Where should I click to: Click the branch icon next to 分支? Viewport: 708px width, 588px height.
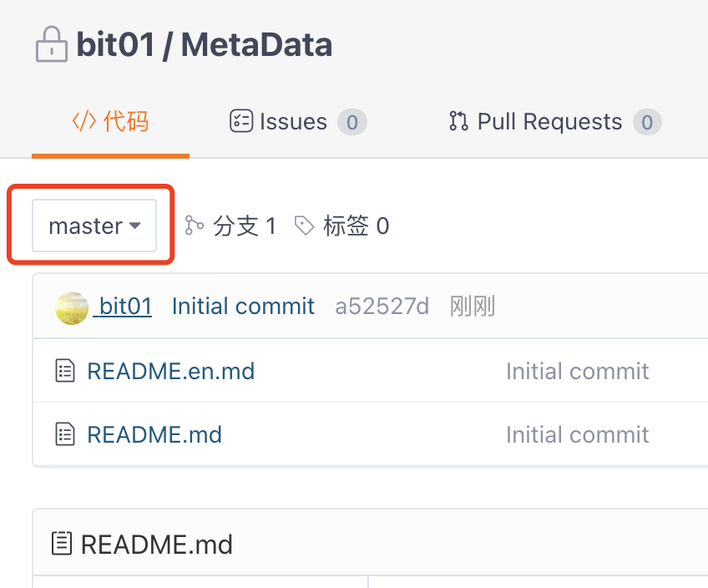195,226
